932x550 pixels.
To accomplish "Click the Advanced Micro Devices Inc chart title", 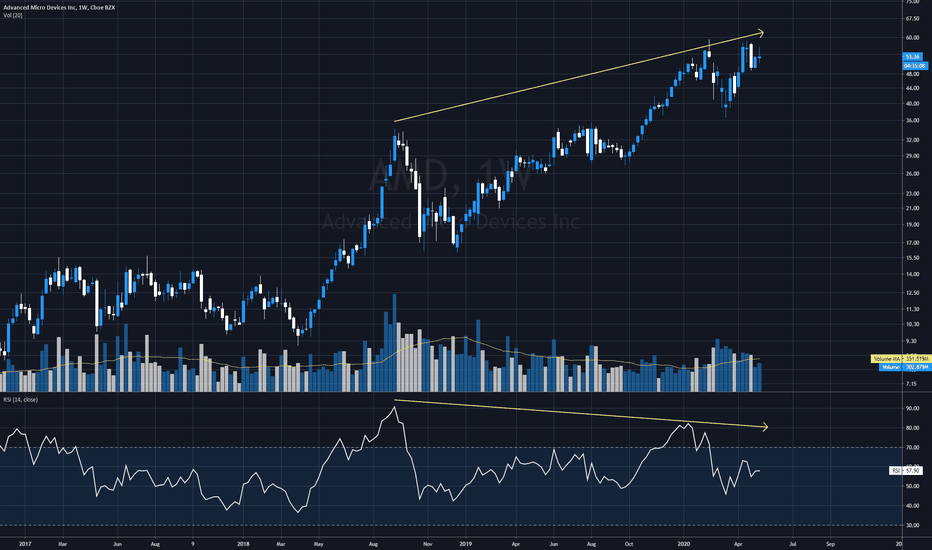I will point(59,8).
